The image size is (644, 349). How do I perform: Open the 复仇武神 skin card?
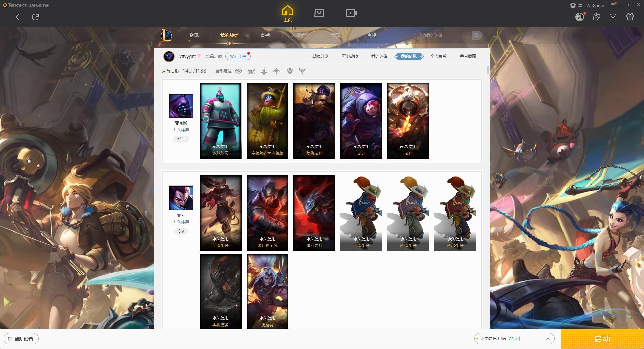pos(314,120)
